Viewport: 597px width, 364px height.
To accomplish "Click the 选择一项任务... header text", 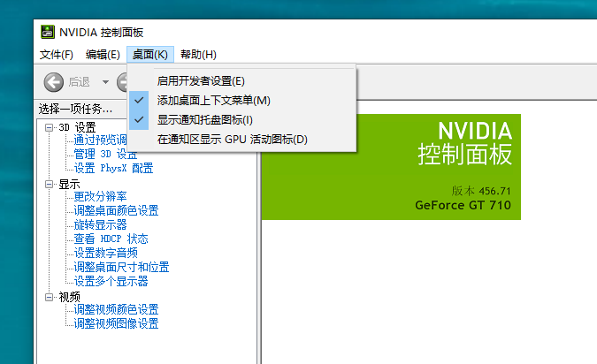I will point(75,110).
